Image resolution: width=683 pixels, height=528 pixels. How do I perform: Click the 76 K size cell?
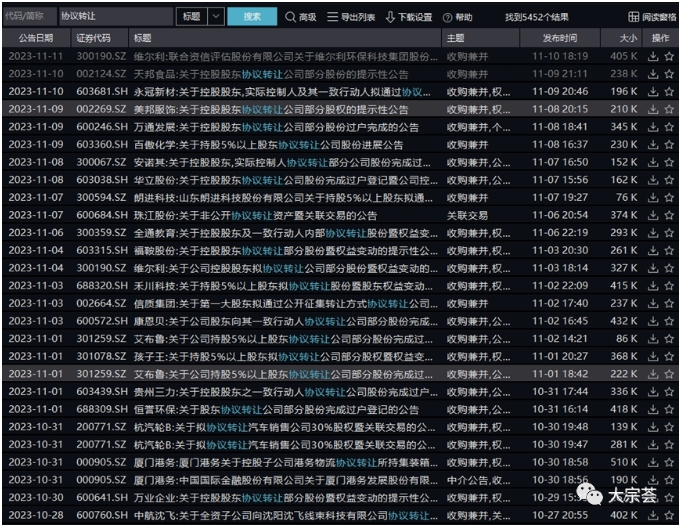[x=626, y=197]
